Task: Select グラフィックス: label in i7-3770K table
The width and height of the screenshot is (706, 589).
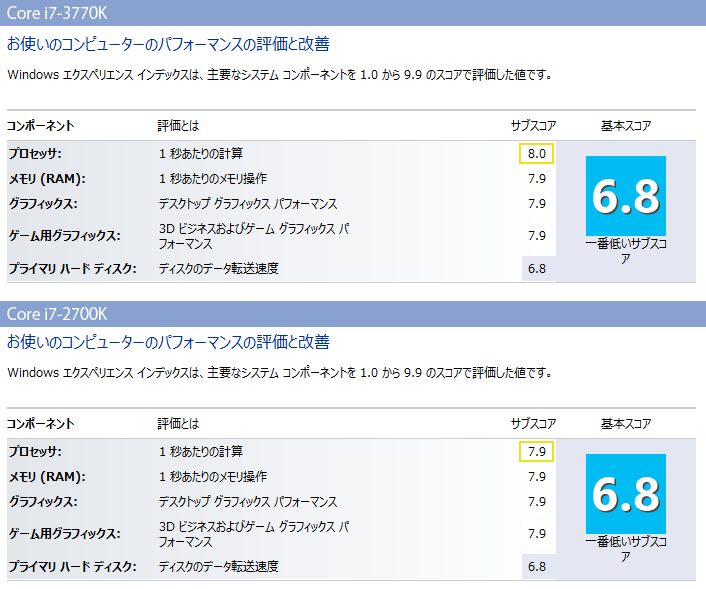Action: pyautogui.click(x=43, y=204)
